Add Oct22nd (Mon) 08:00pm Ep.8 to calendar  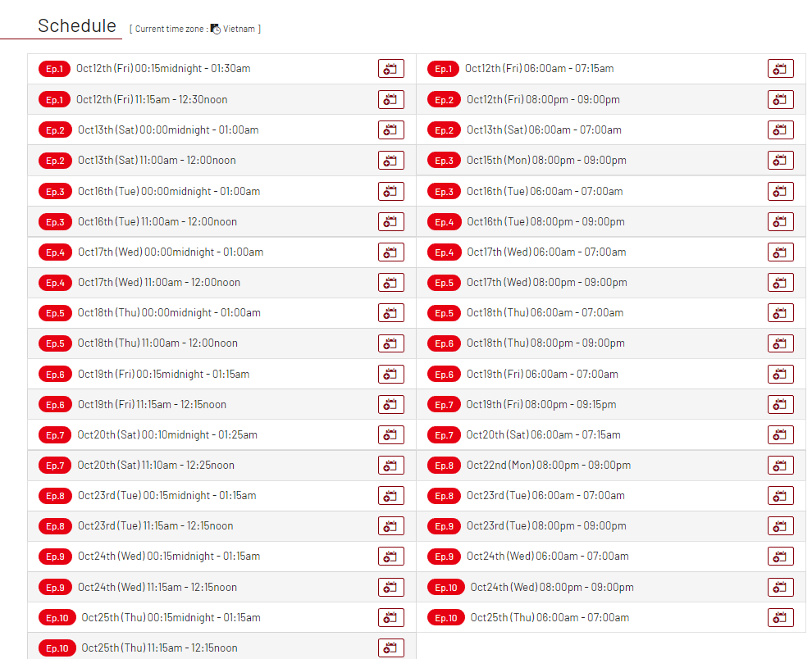click(x=780, y=466)
